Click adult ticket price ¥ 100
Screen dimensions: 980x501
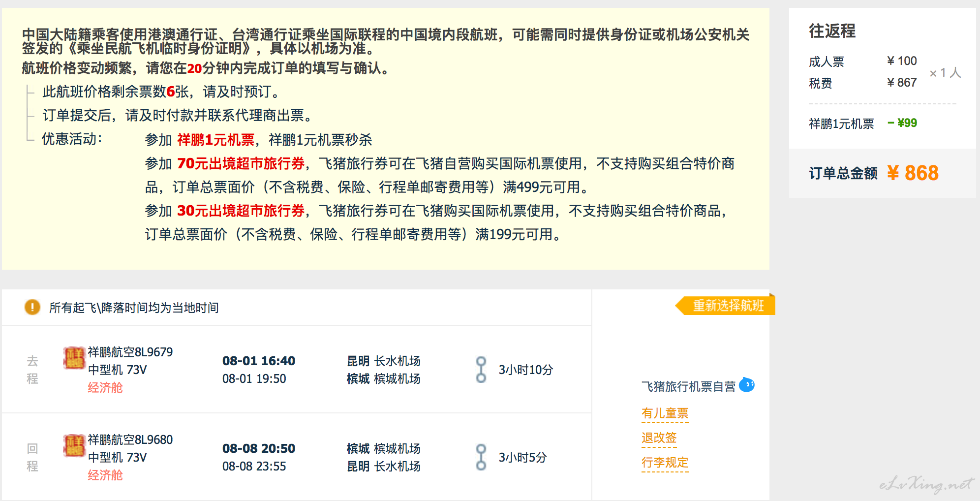click(902, 61)
